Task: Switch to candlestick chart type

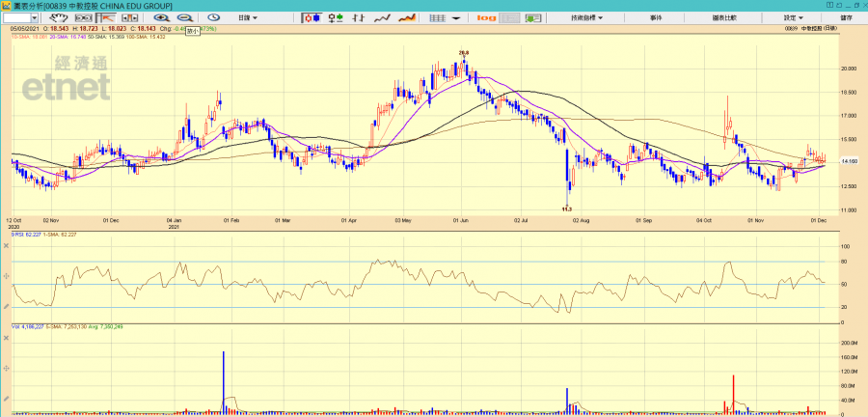Action: pos(312,17)
